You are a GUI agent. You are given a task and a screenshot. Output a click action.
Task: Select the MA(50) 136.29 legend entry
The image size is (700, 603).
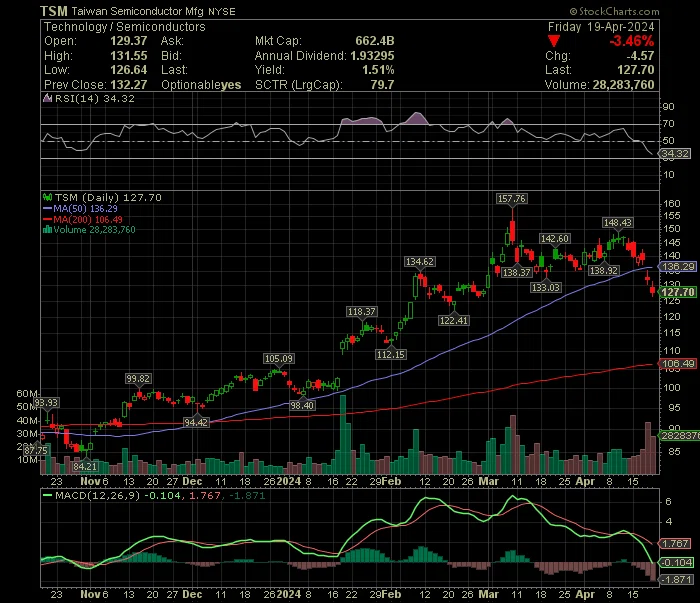(x=80, y=208)
